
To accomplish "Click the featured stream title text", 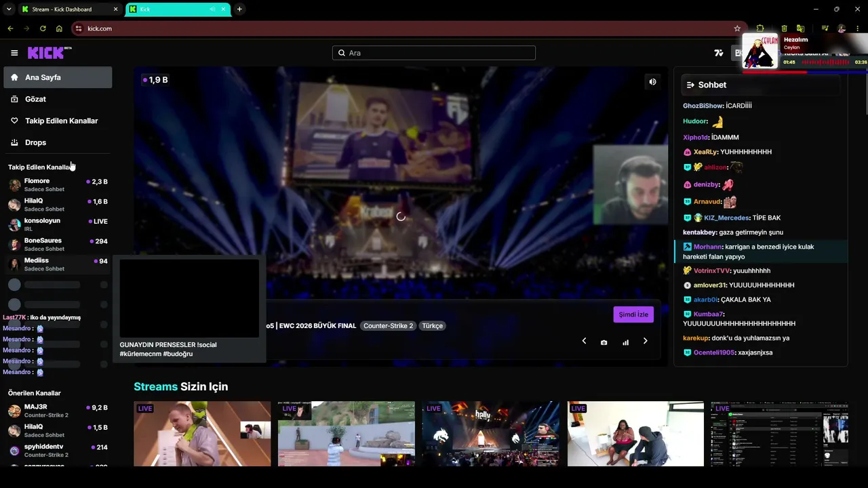I will (311, 326).
